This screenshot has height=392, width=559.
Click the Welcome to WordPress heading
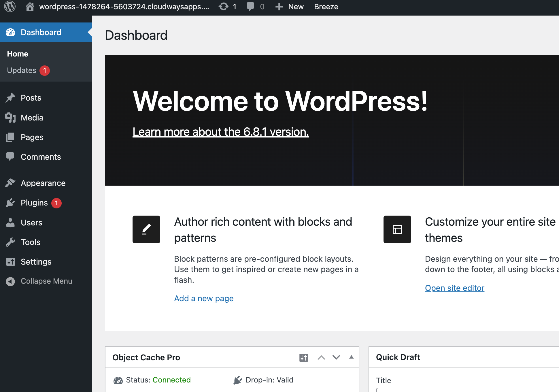coord(280,101)
